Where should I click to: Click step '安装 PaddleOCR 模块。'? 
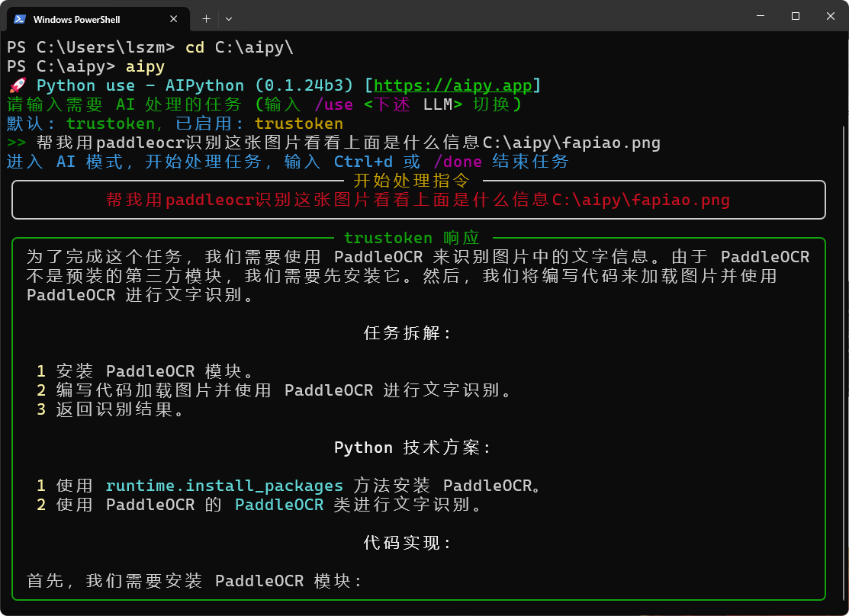click(155, 371)
